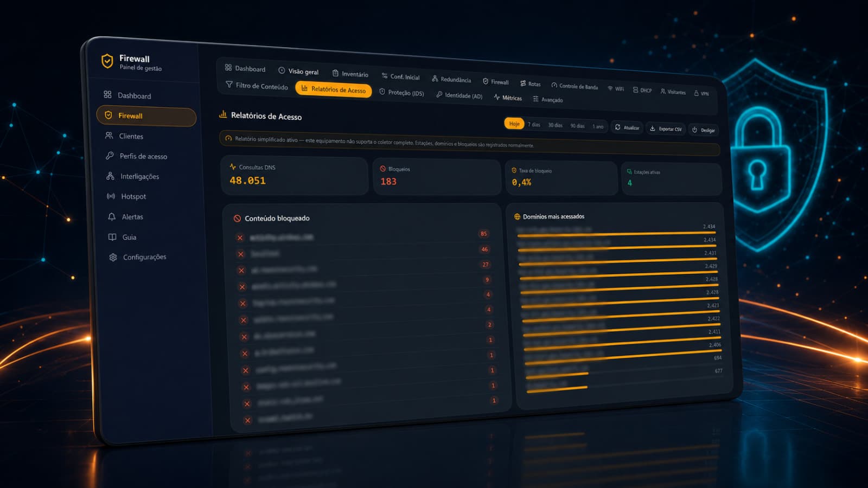Click the Bloqueios value 183

pos(388,182)
